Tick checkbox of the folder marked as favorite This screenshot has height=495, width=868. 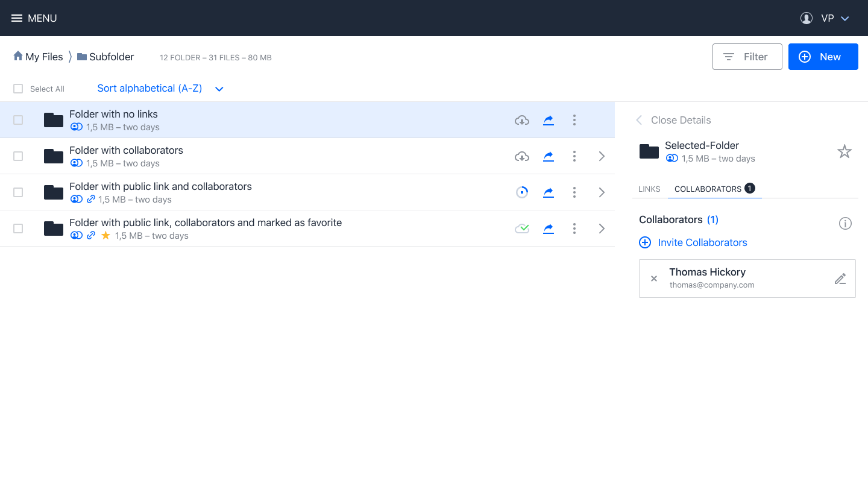click(x=18, y=229)
